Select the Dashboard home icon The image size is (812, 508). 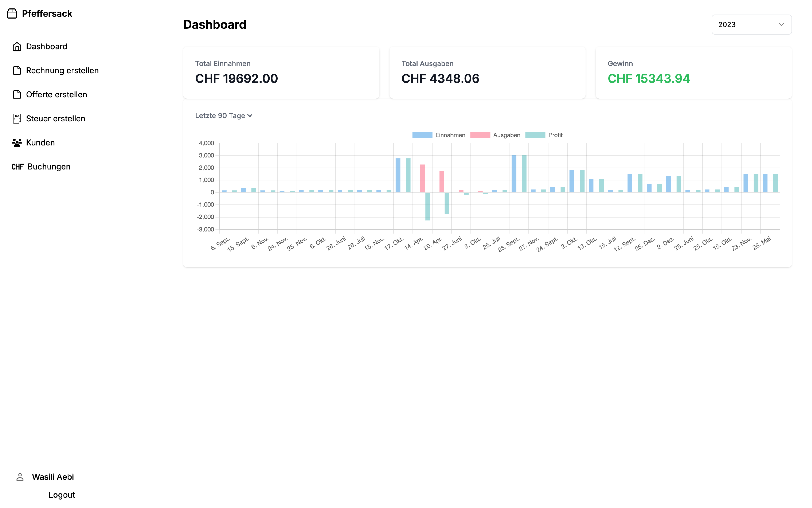[x=17, y=46]
